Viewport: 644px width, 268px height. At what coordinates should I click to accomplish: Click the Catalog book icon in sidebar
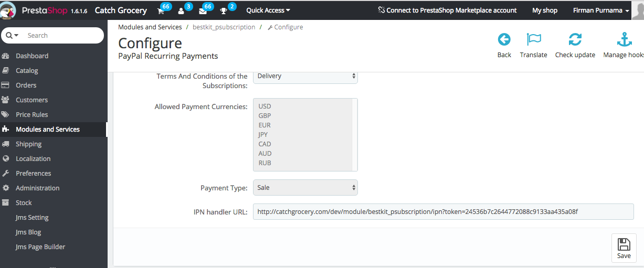tap(6, 70)
